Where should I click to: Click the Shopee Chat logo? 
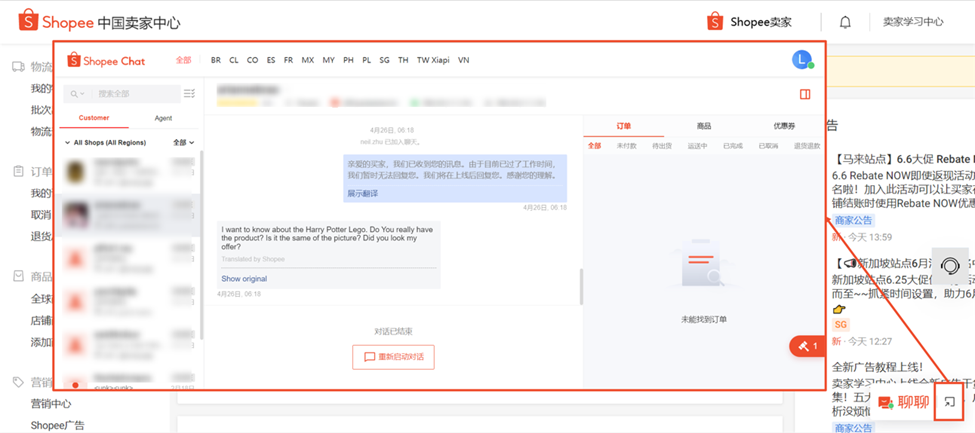[106, 61]
